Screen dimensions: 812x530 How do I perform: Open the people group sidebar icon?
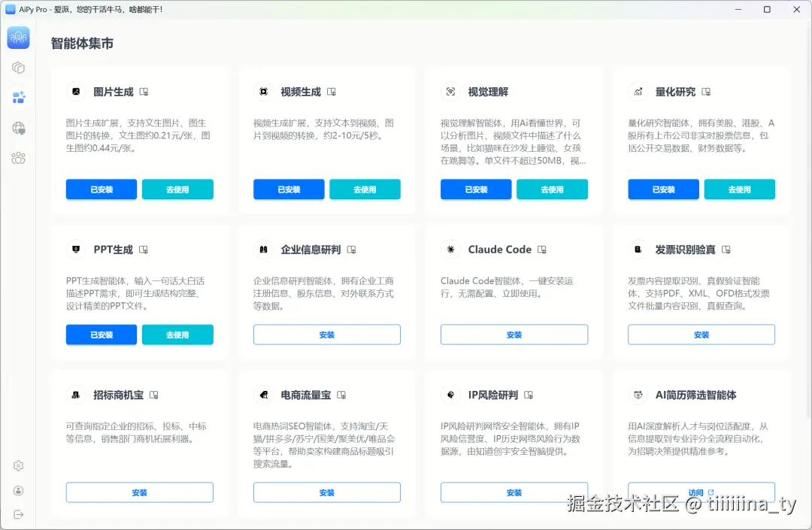[x=18, y=158]
